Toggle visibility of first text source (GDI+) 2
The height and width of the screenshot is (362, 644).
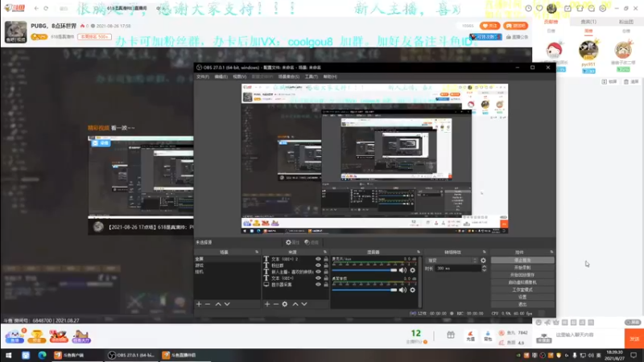tap(318, 259)
